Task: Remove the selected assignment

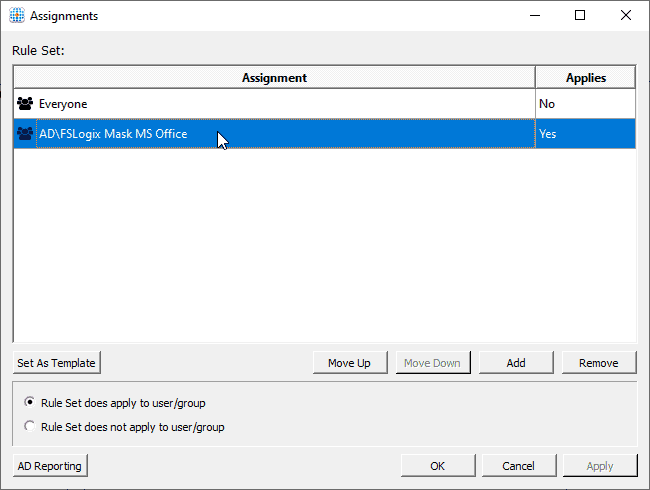Action: pos(599,363)
